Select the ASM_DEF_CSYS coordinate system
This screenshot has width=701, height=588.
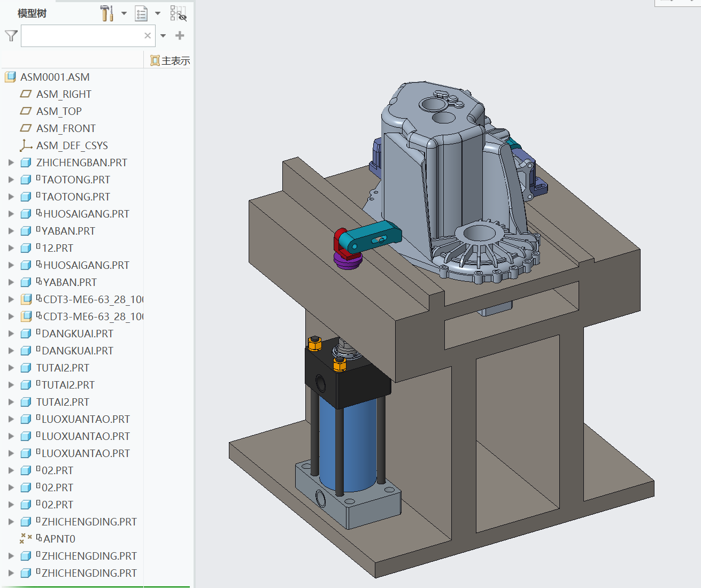(72, 145)
